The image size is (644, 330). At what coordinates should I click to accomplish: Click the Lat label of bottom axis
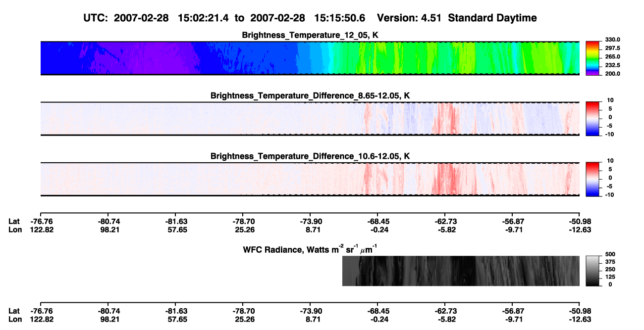click(x=14, y=311)
